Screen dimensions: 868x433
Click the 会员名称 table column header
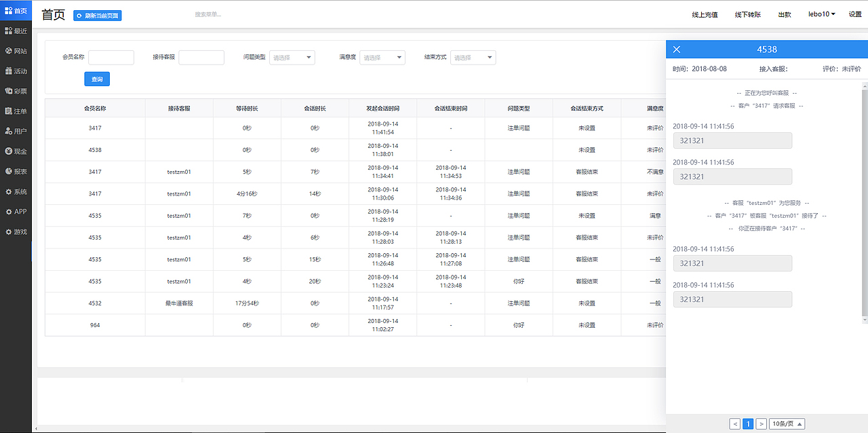[x=95, y=109]
